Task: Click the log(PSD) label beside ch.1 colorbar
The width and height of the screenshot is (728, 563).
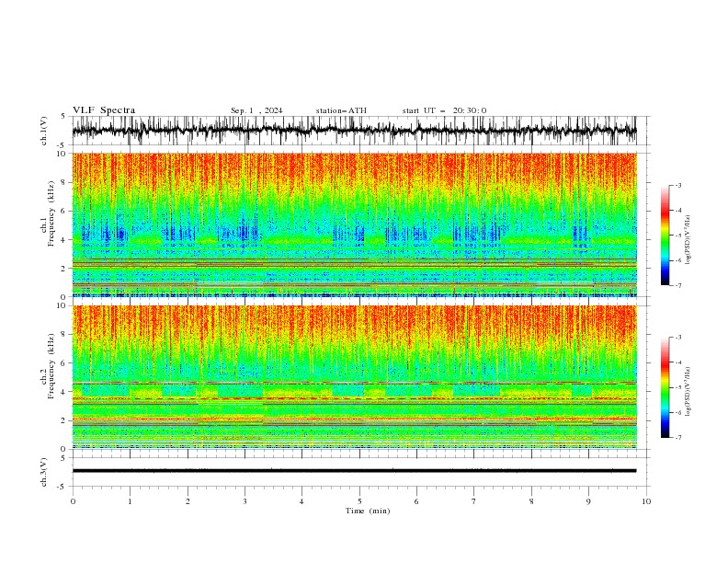Action: (x=688, y=240)
